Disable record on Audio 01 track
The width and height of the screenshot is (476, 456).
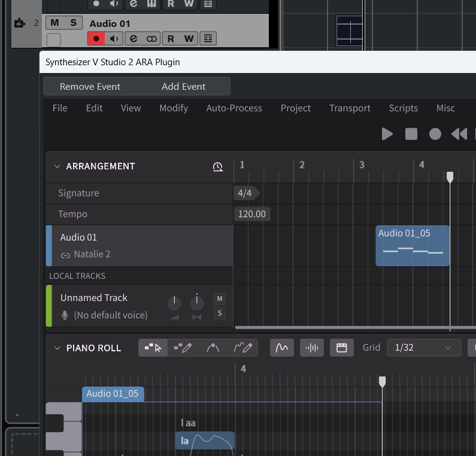[x=96, y=39]
